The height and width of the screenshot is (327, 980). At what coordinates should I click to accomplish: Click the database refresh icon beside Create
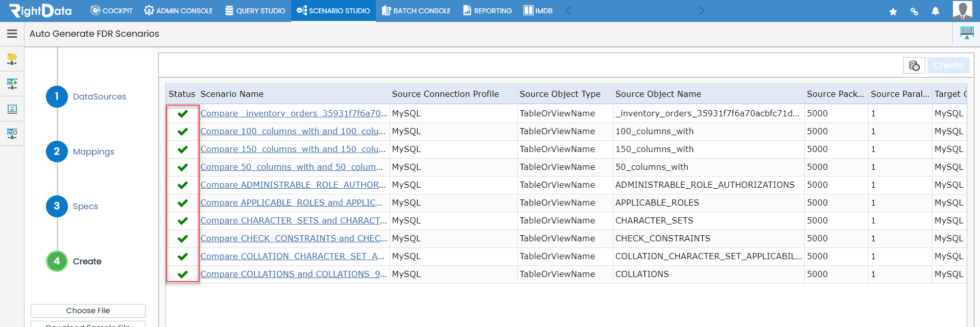[914, 65]
